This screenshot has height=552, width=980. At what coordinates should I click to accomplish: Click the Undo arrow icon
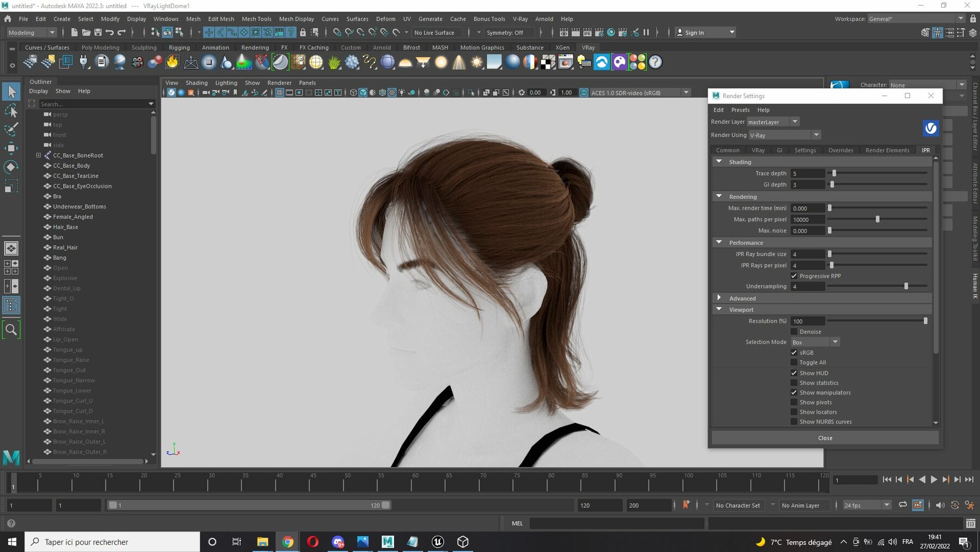[x=109, y=33]
